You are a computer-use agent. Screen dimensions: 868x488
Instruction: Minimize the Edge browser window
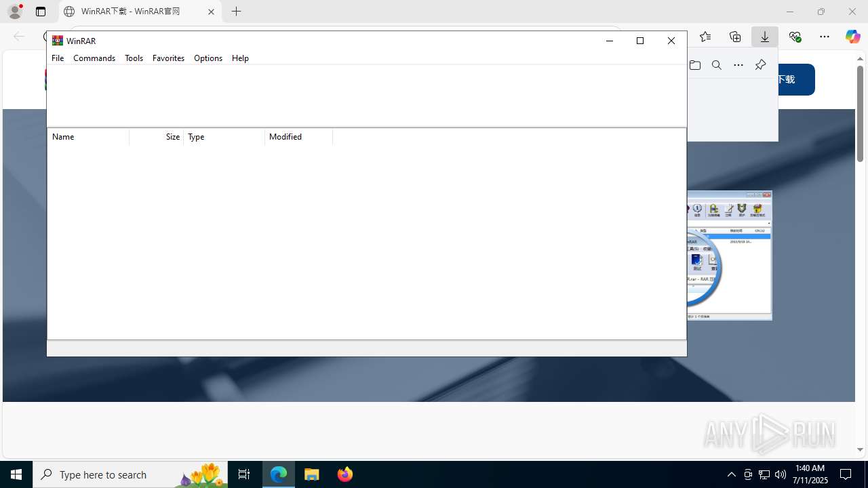790,12
